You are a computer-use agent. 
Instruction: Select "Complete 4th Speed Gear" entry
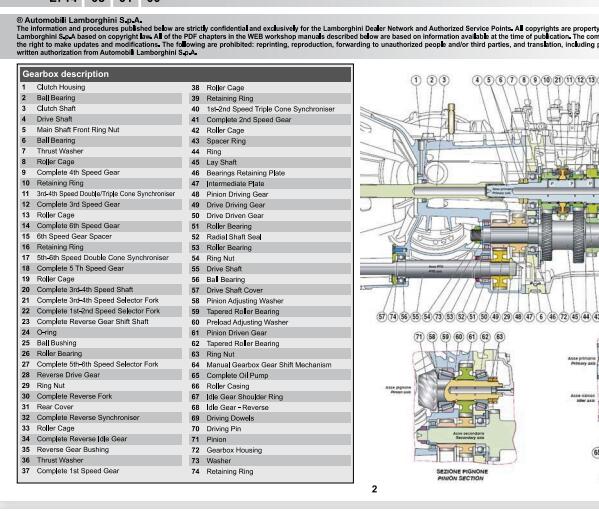[x=101, y=173]
